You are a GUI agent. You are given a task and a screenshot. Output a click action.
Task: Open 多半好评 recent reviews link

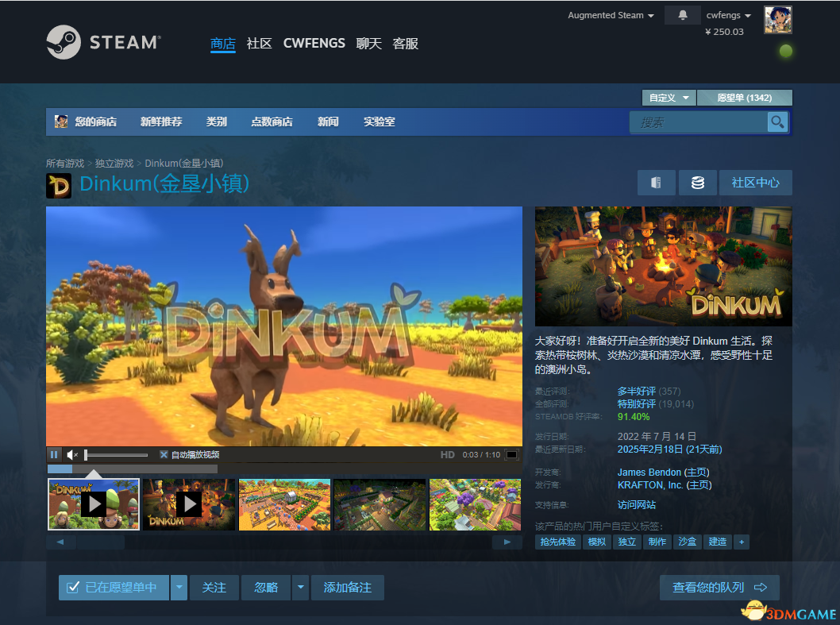point(637,392)
